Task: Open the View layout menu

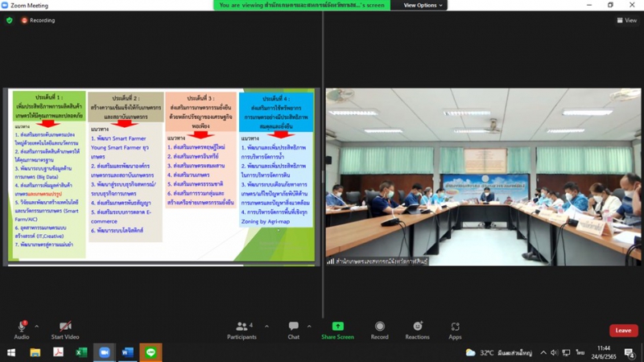Action: [625, 20]
